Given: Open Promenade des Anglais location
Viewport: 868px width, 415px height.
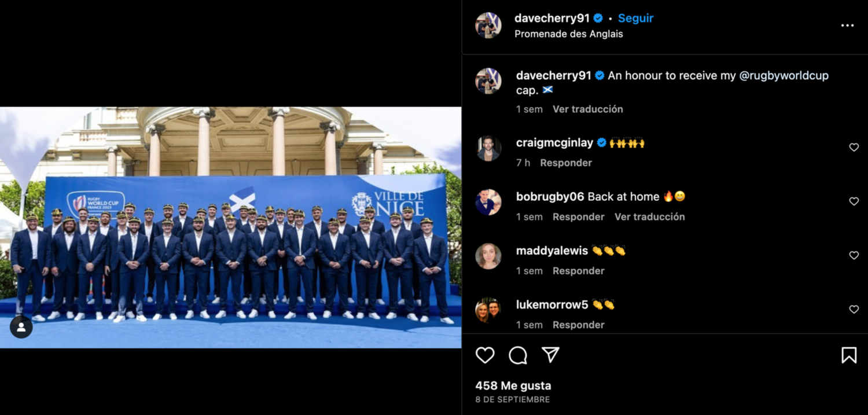Looking at the screenshot, I should (569, 34).
